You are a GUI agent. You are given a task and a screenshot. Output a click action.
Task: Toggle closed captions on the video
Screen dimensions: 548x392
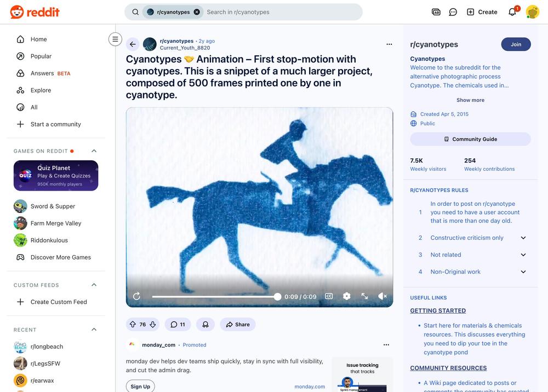(329, 296)
